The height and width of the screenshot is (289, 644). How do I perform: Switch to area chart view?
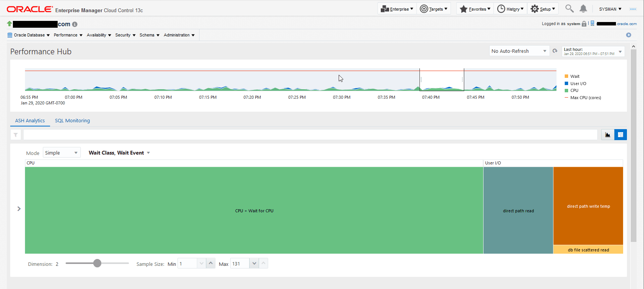coord(608,135)
